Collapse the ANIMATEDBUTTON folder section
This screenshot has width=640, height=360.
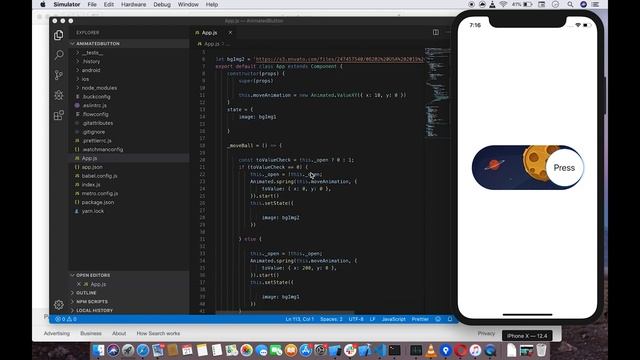pos(129,44)
